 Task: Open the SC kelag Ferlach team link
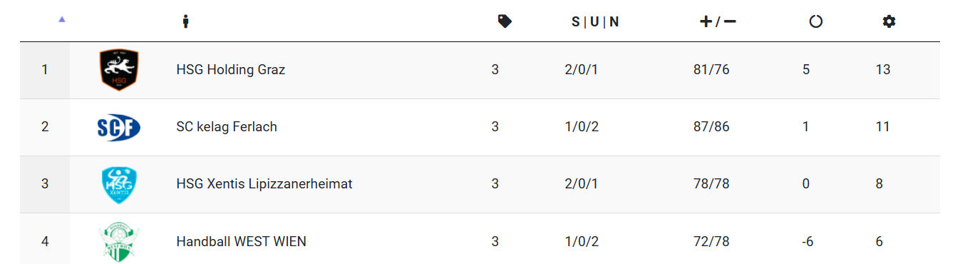click(227, 127)
